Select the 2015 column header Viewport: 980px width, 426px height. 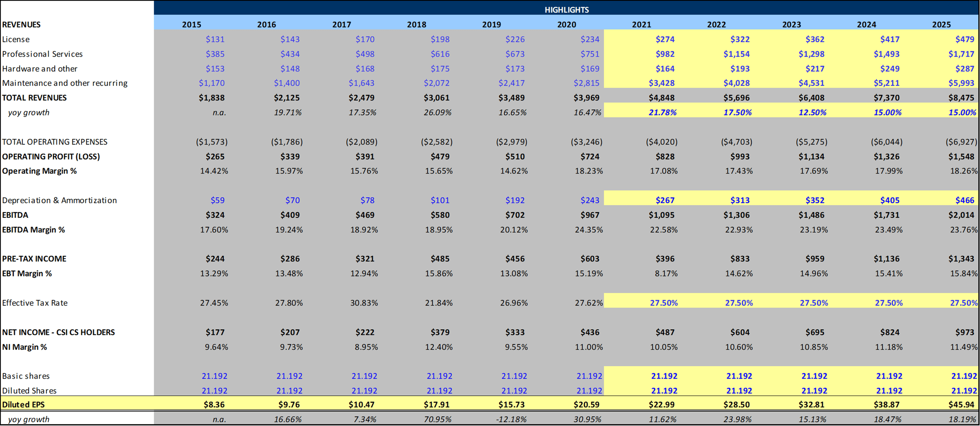pyautogui.click(x=191, y=25)
